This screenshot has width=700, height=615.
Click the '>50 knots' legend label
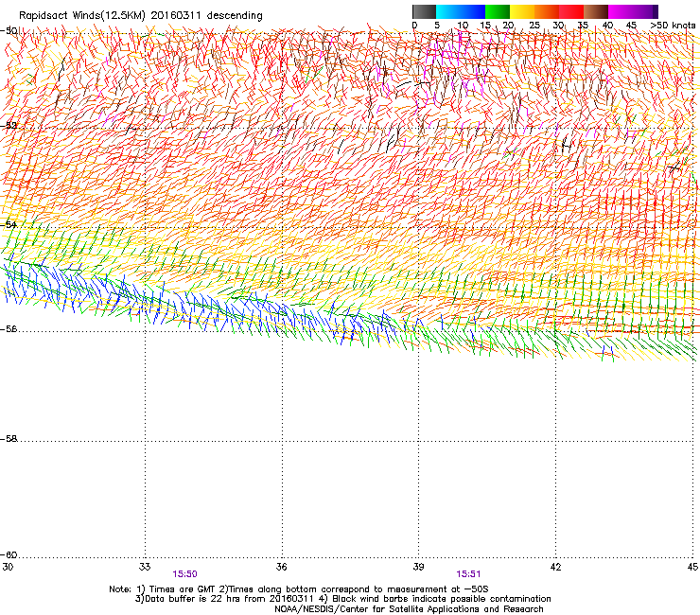(673, 26)
